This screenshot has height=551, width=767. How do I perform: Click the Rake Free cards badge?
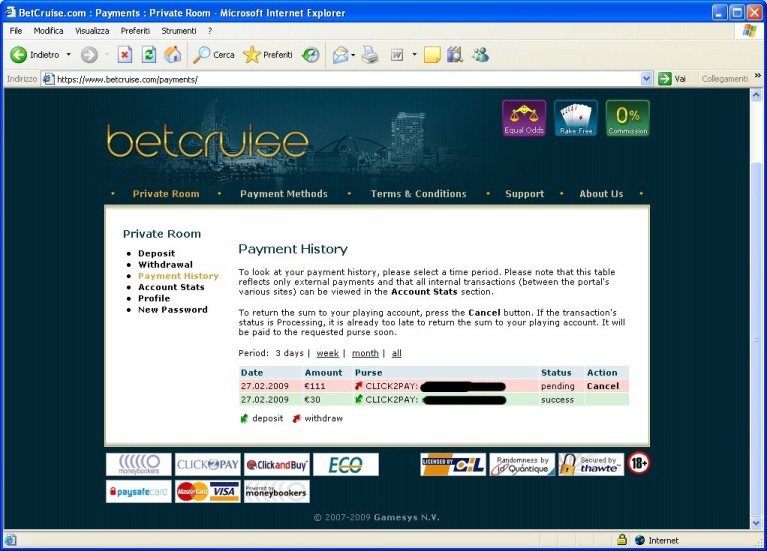tap(576, 118)
